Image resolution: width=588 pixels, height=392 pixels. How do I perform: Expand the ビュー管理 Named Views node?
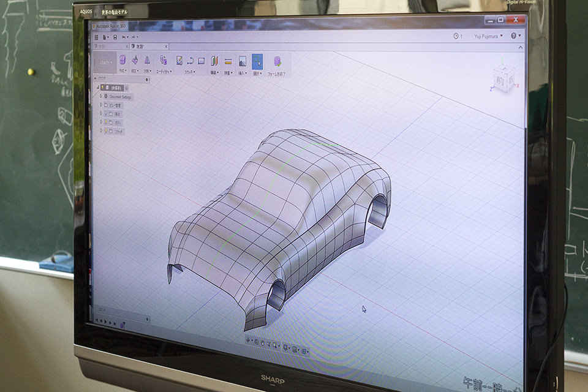(x=101, y=105)
